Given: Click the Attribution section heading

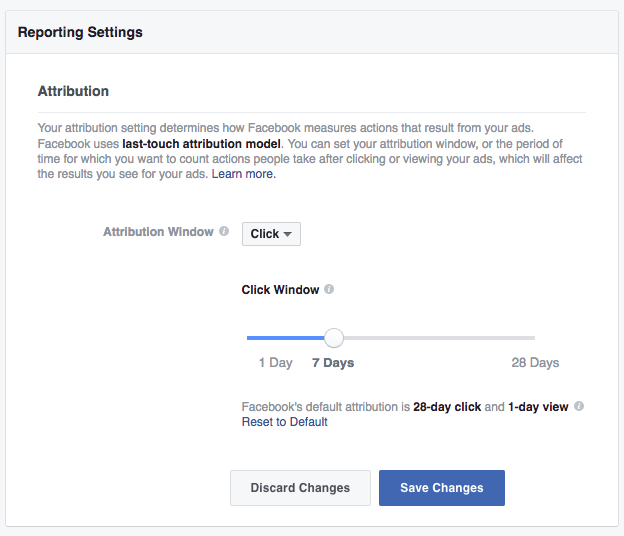Looking at the screenshot, I should click(73, 91).
